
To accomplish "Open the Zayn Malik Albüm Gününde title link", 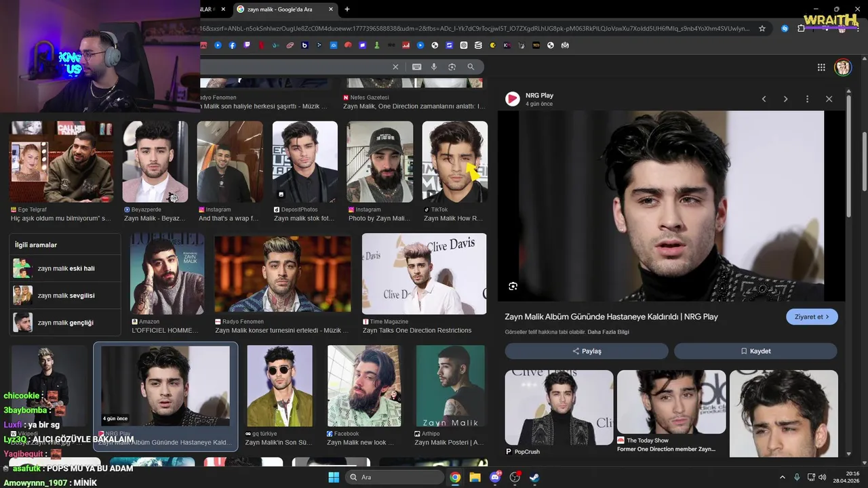I will pos(611,317).
